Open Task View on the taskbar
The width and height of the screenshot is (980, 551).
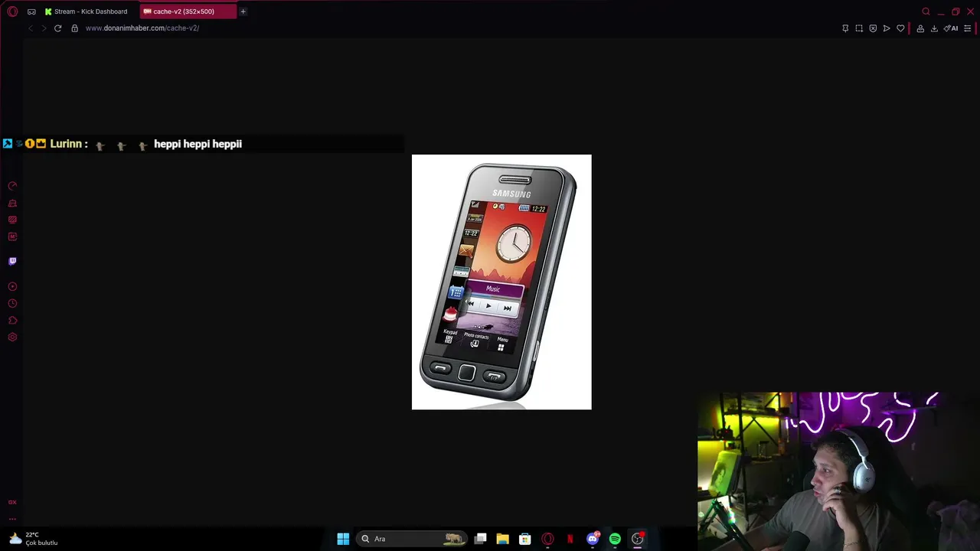(480, 539)
